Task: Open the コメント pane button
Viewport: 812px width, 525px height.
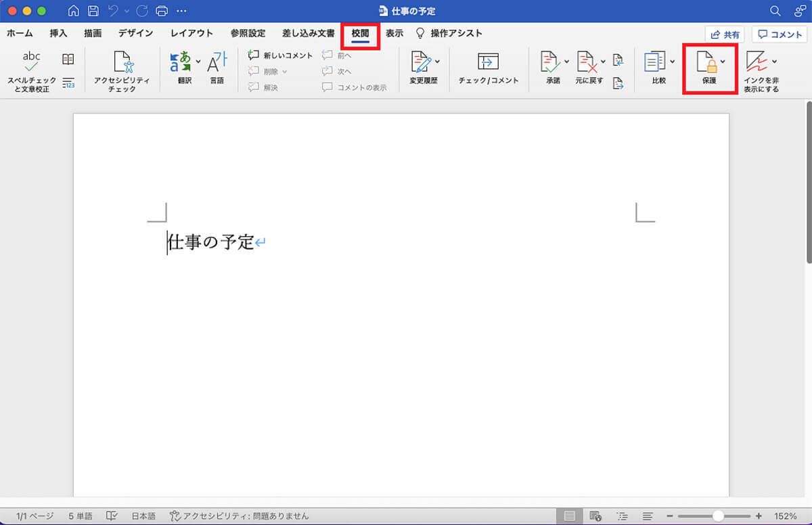Action: coord(779,35)
